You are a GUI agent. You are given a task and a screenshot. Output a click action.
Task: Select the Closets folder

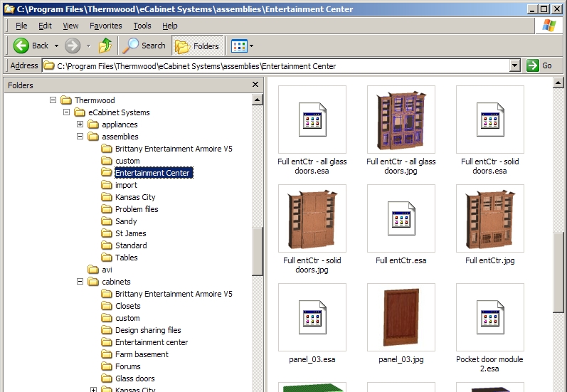coord(121,306)
